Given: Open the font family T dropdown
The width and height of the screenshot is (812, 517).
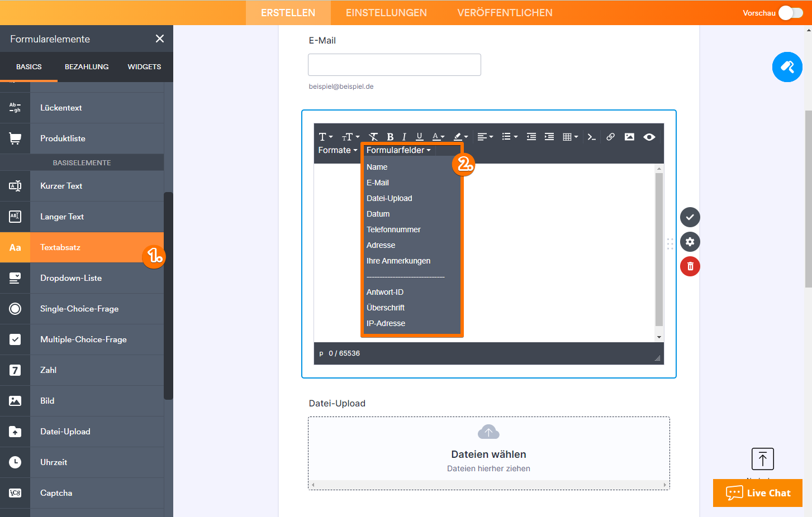Looking at the screenshot, I should pos(326,137).
